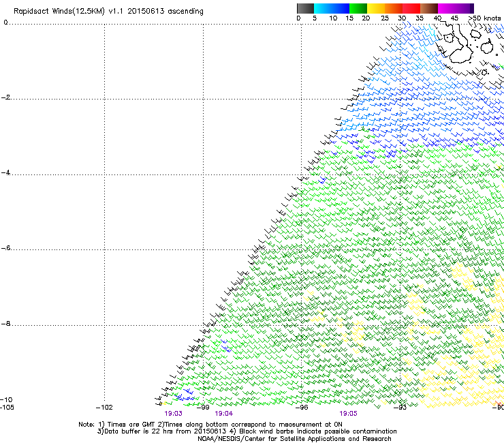Click the latitude axis label '-8'
Image resolution: width=504 pixels, height=443 pixels.
pos(5,324)
